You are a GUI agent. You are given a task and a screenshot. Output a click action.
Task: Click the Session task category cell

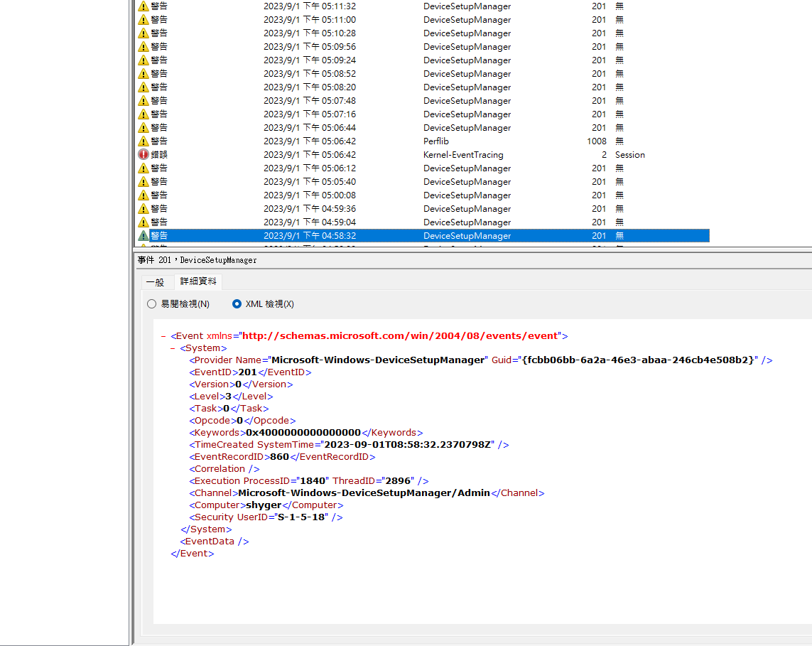(x=629, y=155)
